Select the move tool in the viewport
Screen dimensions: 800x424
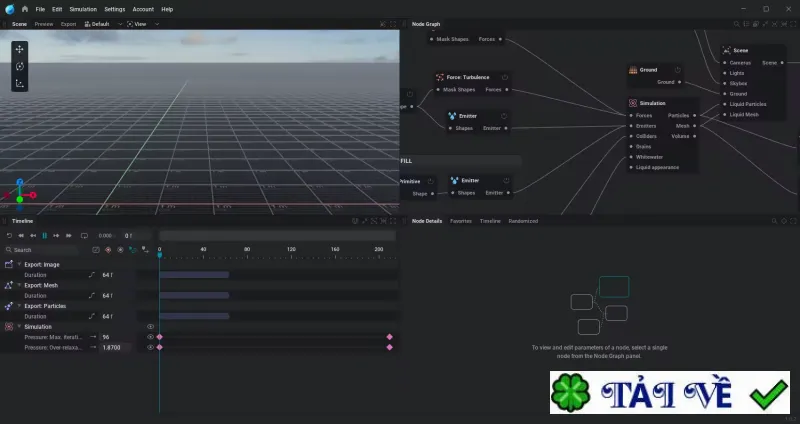tap(19, 49)
